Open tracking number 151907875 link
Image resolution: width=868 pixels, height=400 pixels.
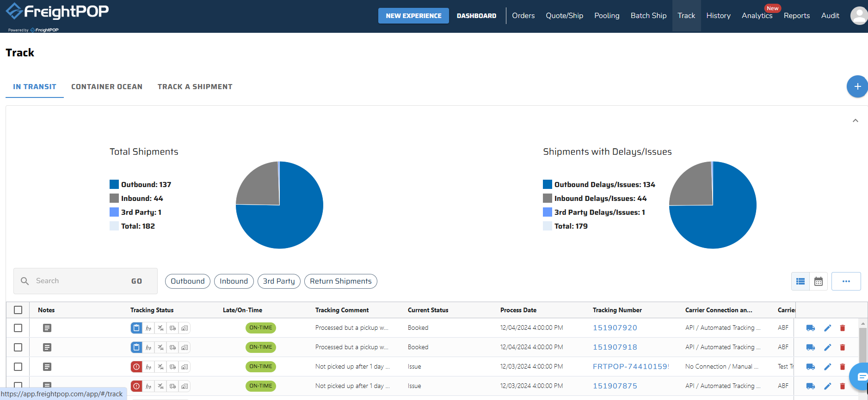[615, 386]
